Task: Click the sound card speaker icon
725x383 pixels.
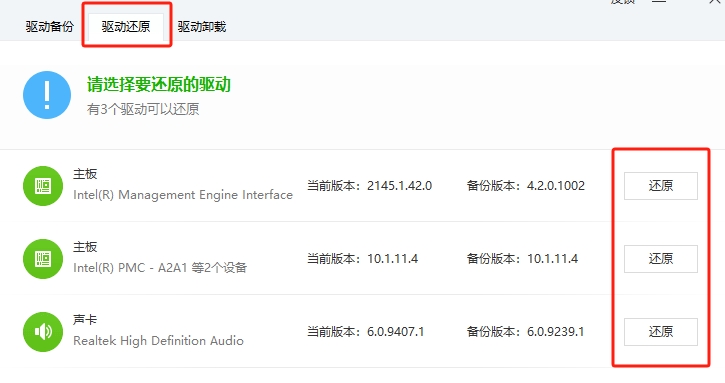Action: (x=43, y=332)
